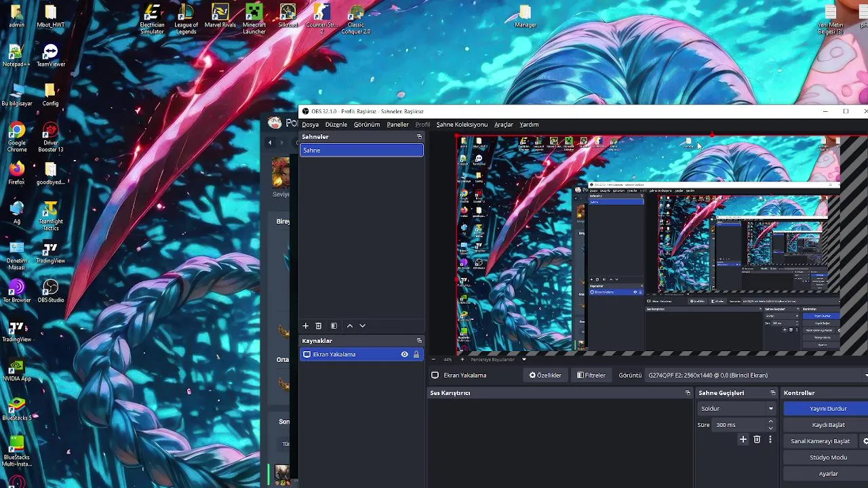The width and height of the screenshot is (868, 488).
Task: Increase Süre duration with up stepper
Action: pyautogui.click(x=770, y=422)
